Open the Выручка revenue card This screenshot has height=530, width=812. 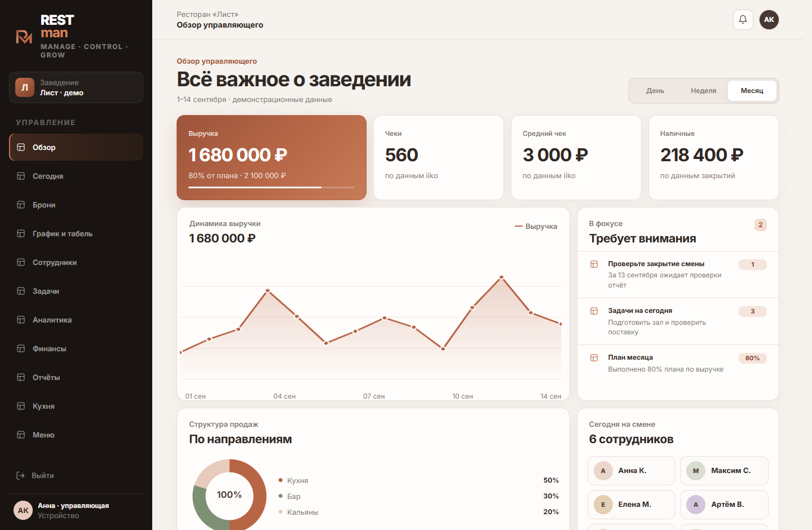click(271, 158)
